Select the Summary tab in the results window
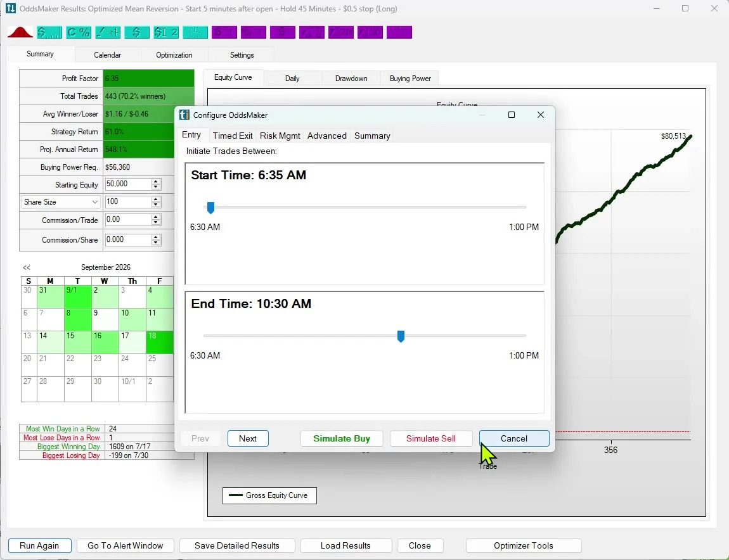The width and height of the screenshot is (729, 560). pyautogui.click(x=40, y=54)
